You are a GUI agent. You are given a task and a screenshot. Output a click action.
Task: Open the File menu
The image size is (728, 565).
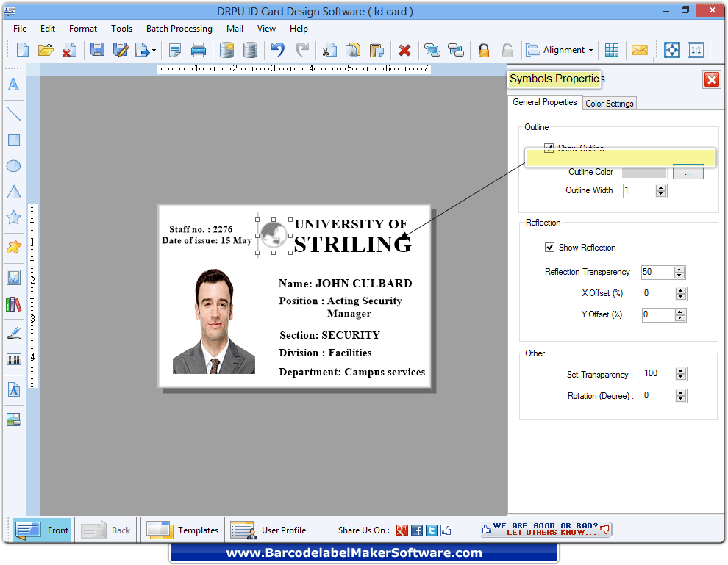[20, 29]
